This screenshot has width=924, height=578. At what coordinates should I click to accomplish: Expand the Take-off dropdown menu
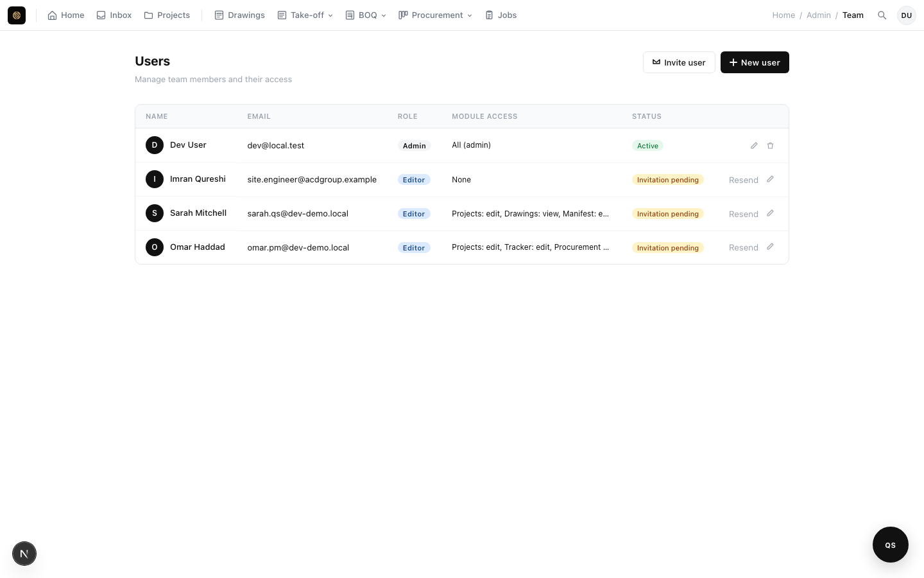[305, 15]
